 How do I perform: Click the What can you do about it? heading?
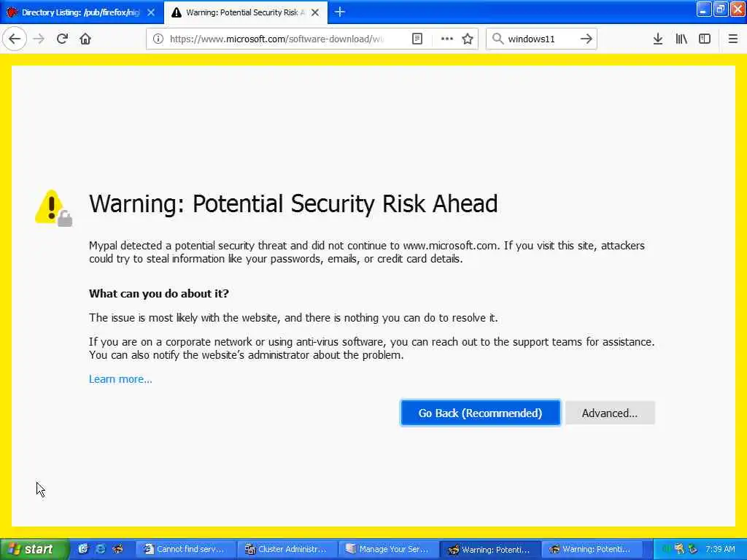coord(158,293)
